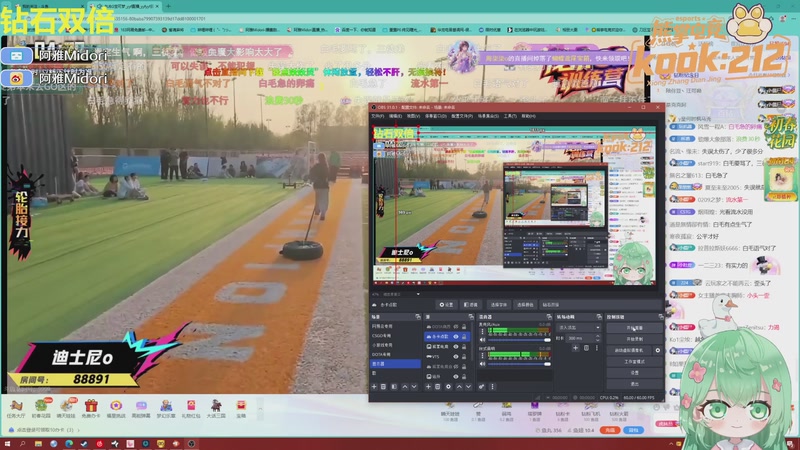This screenshot has height=450, width=800.
Task: Open Settings button in OBS controls
Action: [x=635, y=373]
